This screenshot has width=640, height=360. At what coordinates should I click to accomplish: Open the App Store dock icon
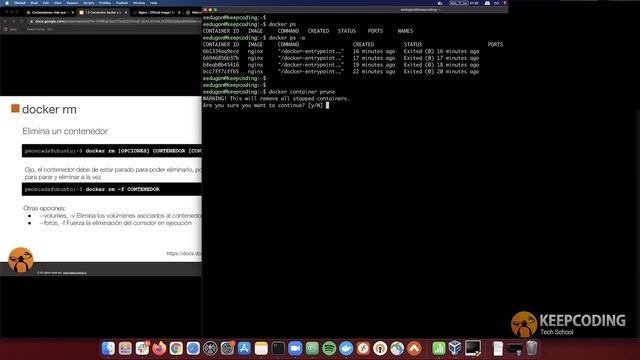pos(244,348)
